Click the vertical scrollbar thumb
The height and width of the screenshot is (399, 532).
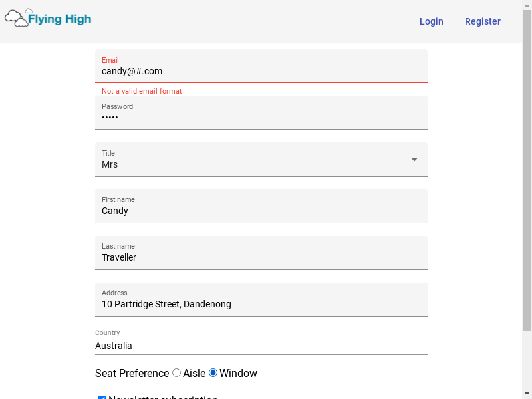[x=527, y=166]
